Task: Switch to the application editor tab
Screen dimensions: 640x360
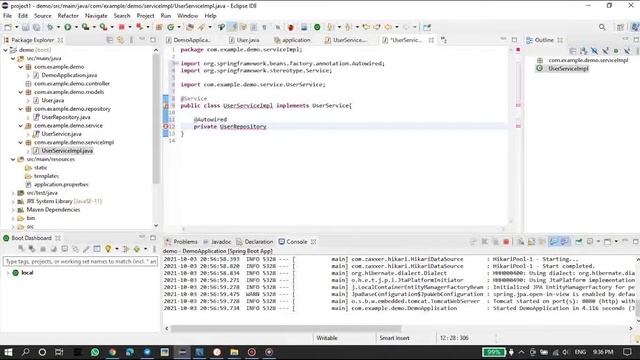Action: 292,40
